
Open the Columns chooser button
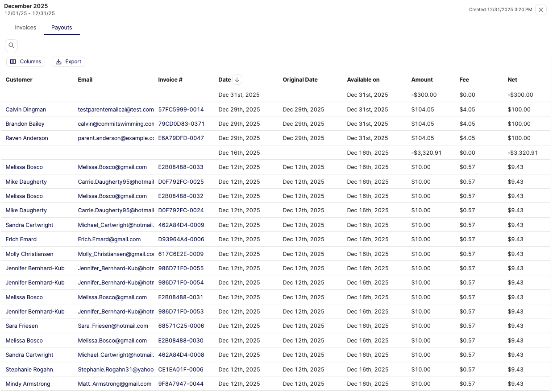click(x=26, y=62)
